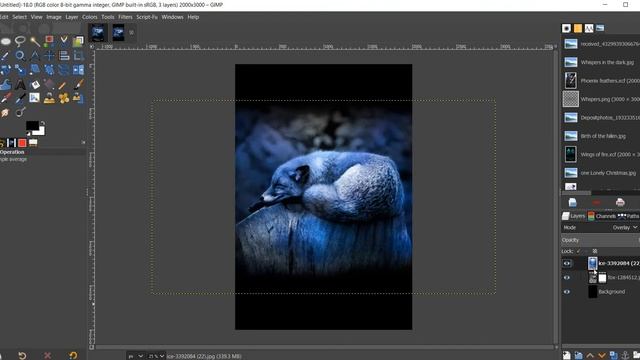Toggle visibility of the fox layer
The image size is (640, 360).
pos(567,278)
